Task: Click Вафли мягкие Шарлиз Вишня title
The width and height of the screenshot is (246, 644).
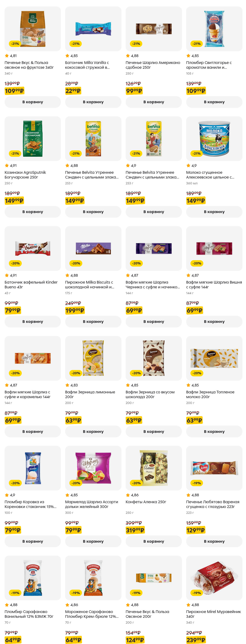Action: (x=214, y=284)
